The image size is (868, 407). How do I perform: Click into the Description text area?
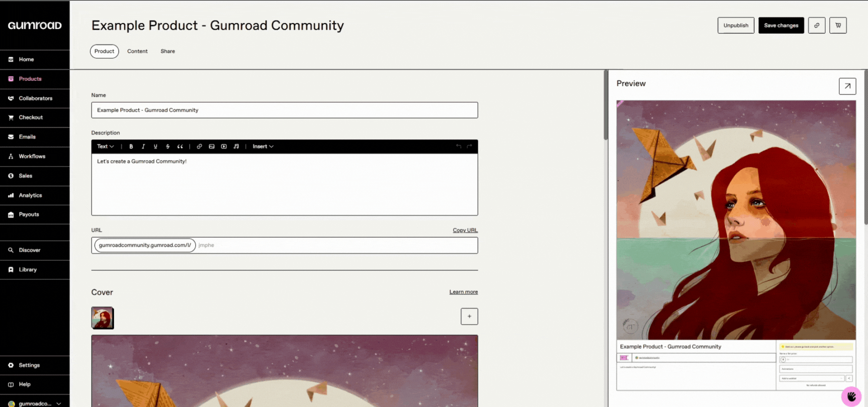[x=284, y=185]
